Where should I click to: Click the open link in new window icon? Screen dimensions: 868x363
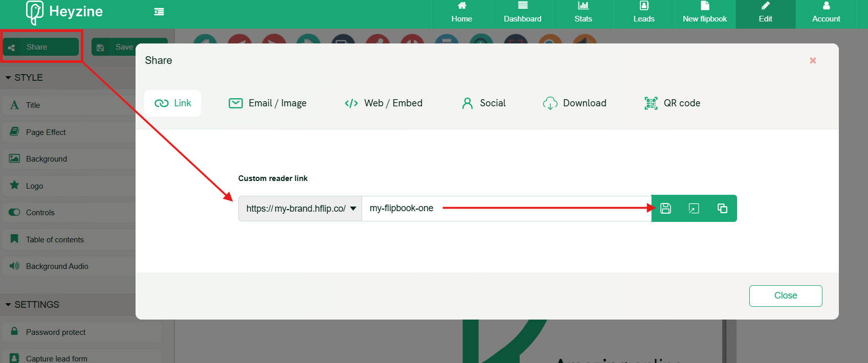694,209
